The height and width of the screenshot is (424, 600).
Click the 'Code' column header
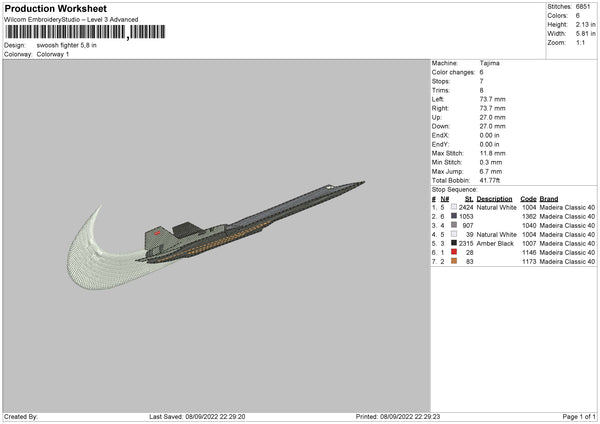point(528,199)
